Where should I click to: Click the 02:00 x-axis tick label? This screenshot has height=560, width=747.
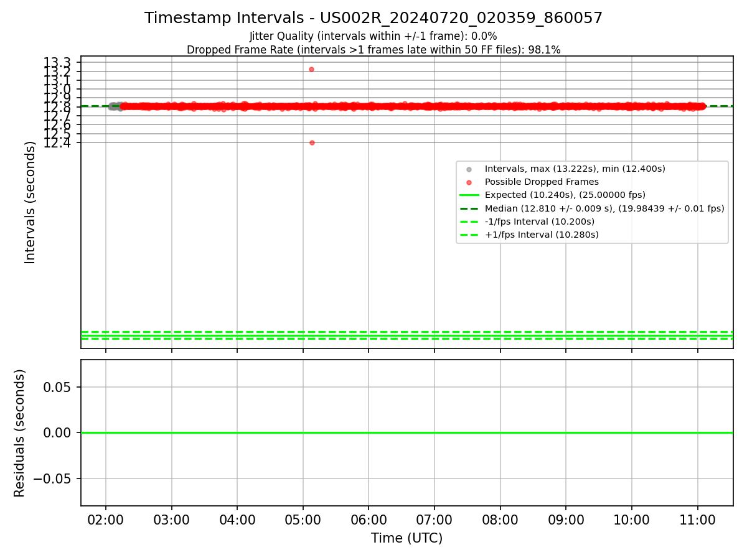[x=106, y=520]
